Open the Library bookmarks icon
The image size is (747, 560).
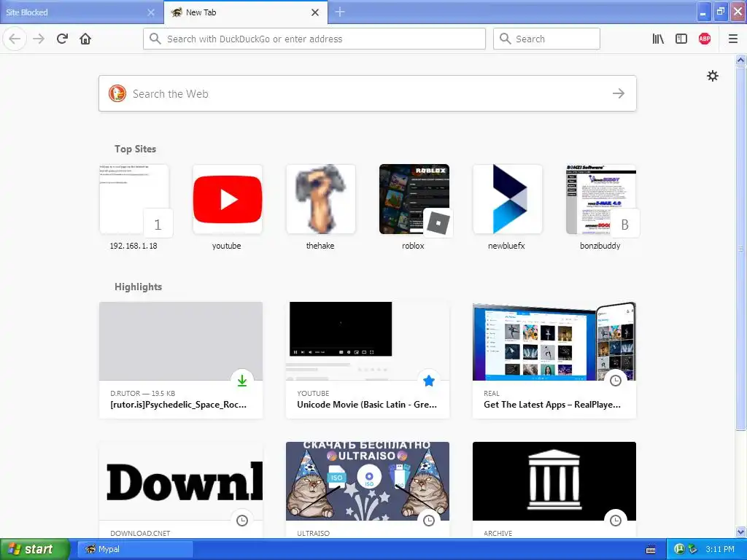click(658, 39)
